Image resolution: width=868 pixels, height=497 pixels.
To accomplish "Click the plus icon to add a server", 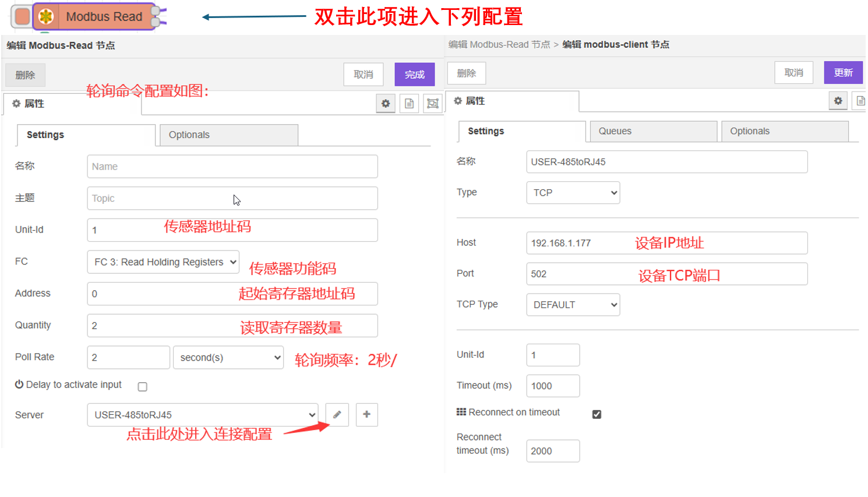I will (366, 415).
